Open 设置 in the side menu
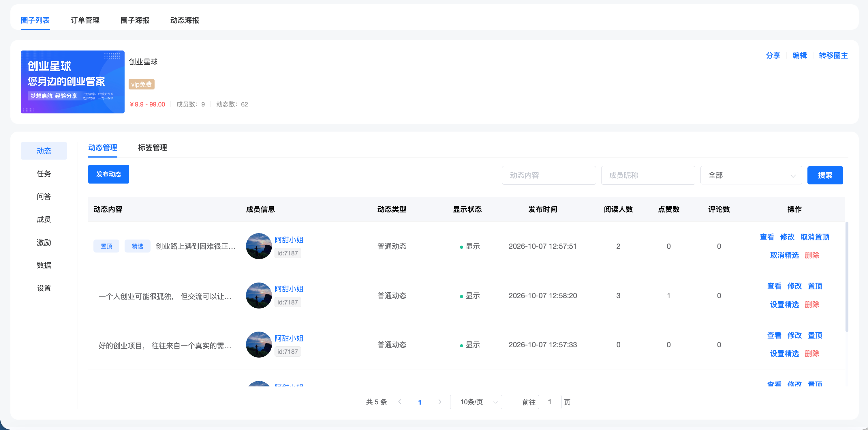 coord(44,288)
